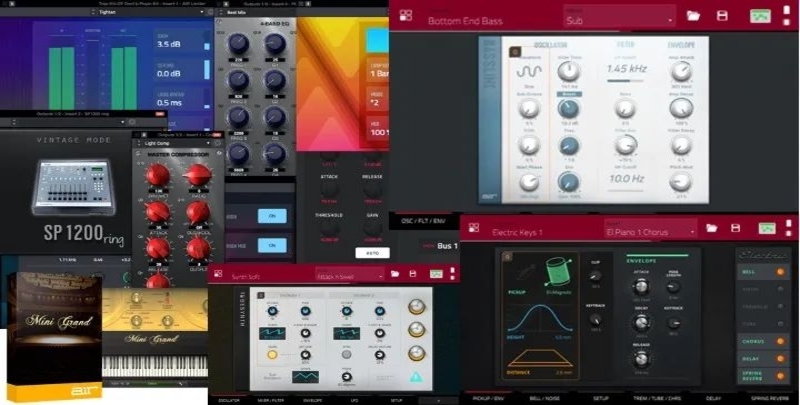This screenshot has width=800, height=405.
Task: Click the upper blue ON switch
Action: pos(272,216)
